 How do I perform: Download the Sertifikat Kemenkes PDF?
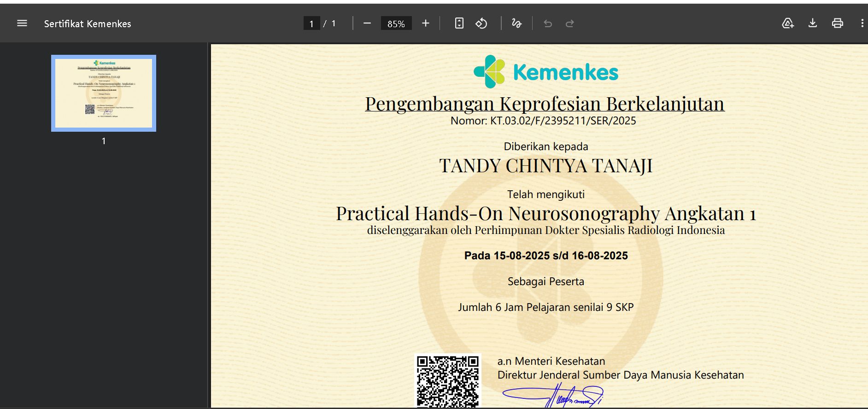click(813, 23)
